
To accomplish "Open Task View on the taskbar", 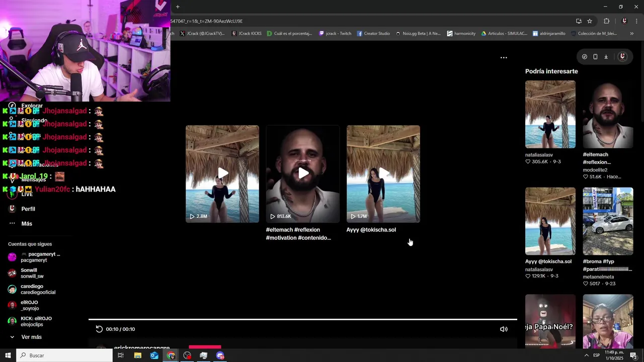I will [x=121, y=355].
